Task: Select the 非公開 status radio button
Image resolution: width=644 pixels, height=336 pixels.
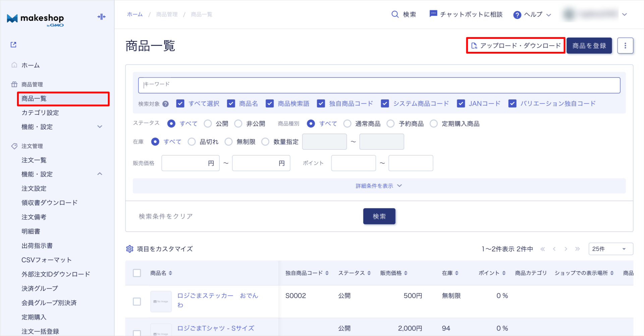Action: (238, 124)
